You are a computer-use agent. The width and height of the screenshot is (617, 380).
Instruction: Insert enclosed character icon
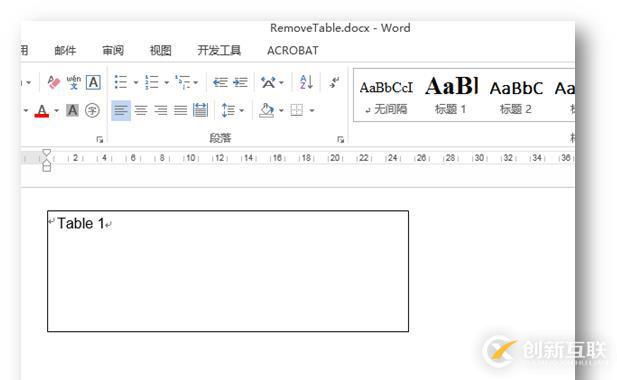coord(92,111)
